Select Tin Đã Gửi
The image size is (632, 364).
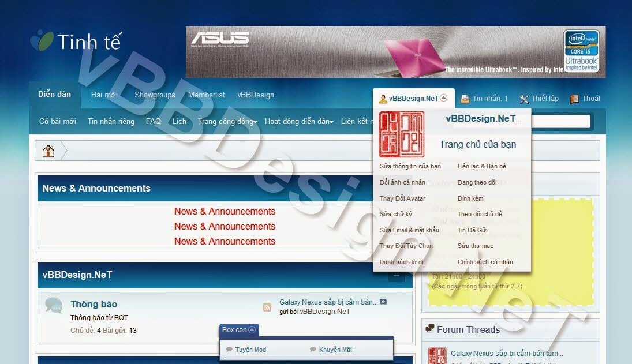472,230
